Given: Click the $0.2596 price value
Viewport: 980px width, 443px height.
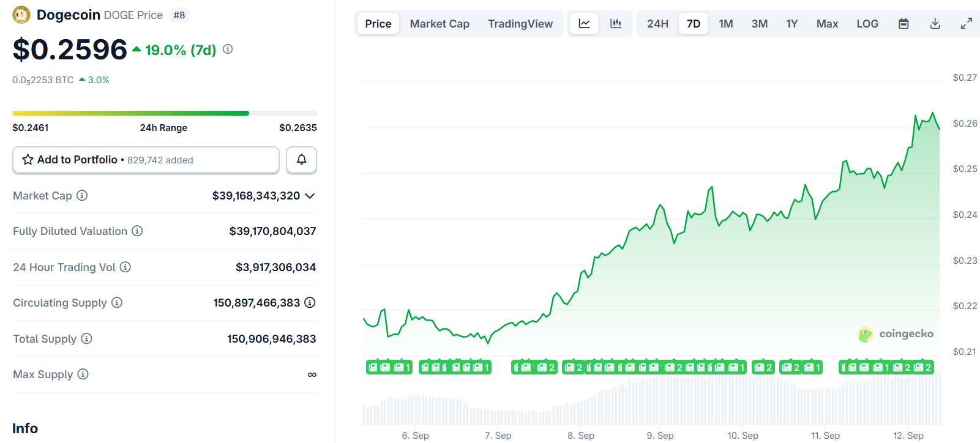Looking at the screenshot, I should pos(70,50).
